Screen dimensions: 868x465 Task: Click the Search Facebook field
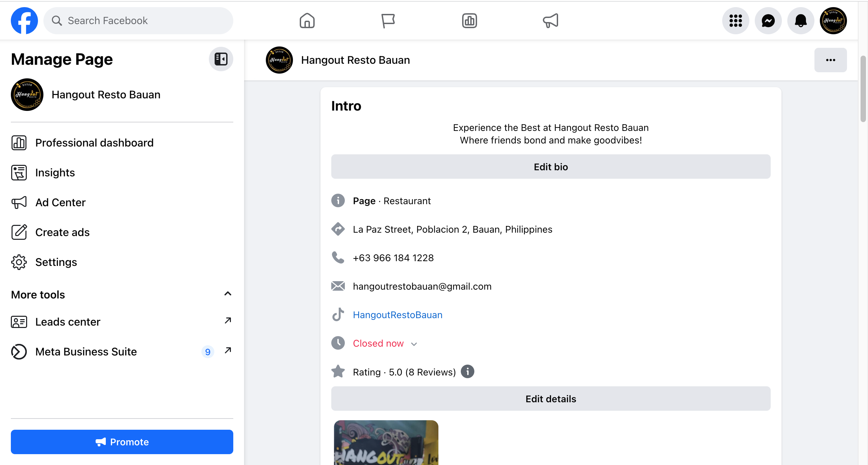[x=138, y=21]
